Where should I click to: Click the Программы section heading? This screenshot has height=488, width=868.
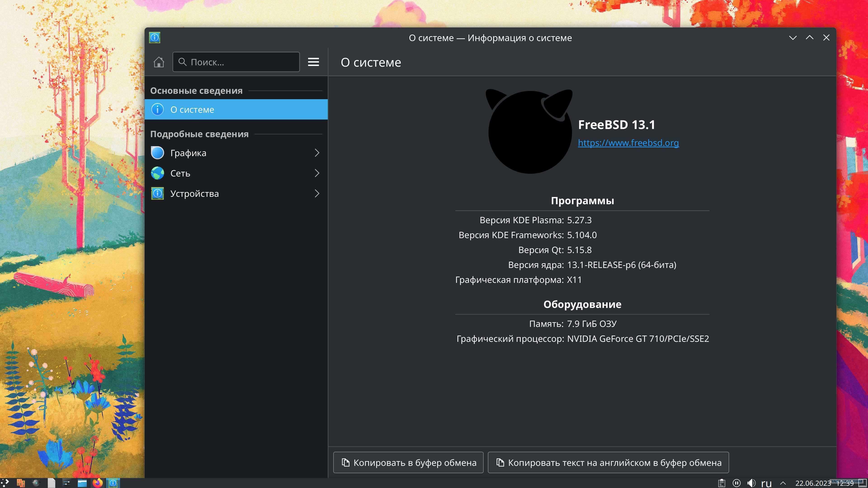pos(582,201)
